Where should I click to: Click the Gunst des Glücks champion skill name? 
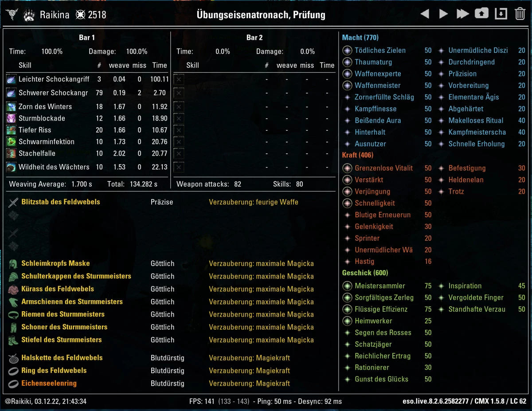coord(381,380)
